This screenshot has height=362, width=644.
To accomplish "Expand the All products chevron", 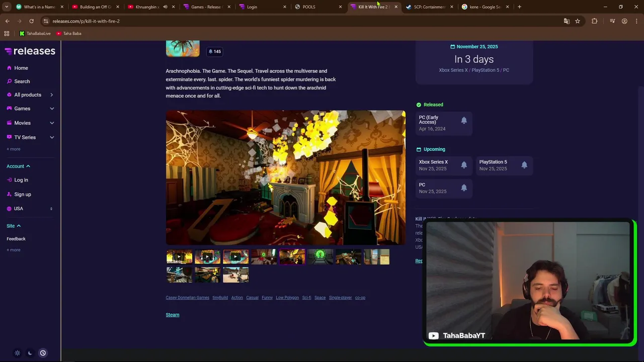I will (x=51, y=95).
